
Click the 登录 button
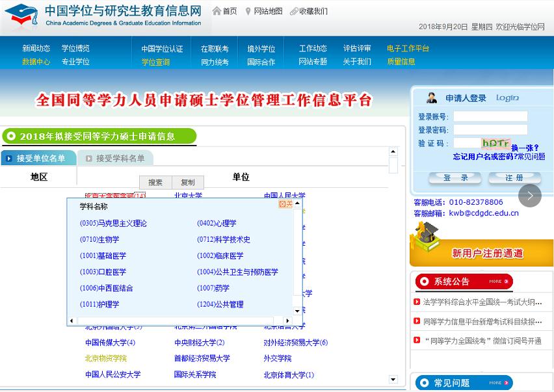click(x=456, y=177)
